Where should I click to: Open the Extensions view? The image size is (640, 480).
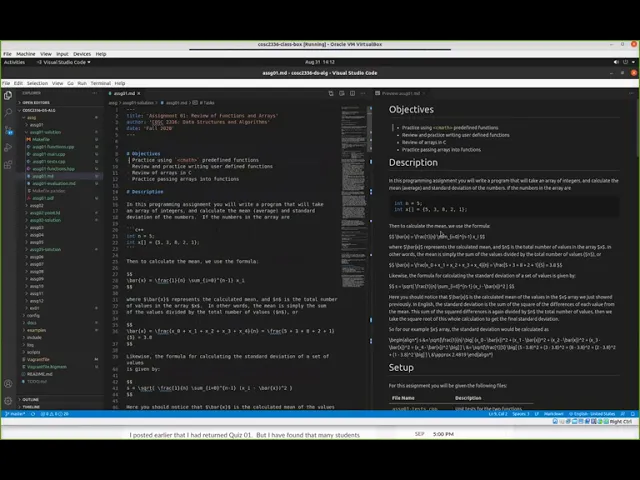[8, 165]
